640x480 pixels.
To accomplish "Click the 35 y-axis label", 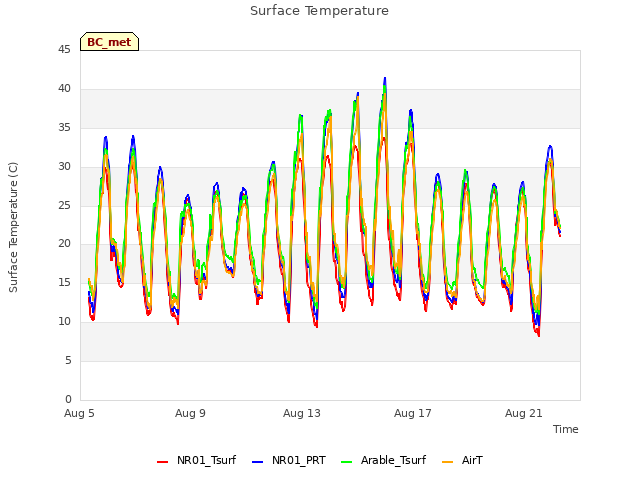I will click(x=64, y=128).
